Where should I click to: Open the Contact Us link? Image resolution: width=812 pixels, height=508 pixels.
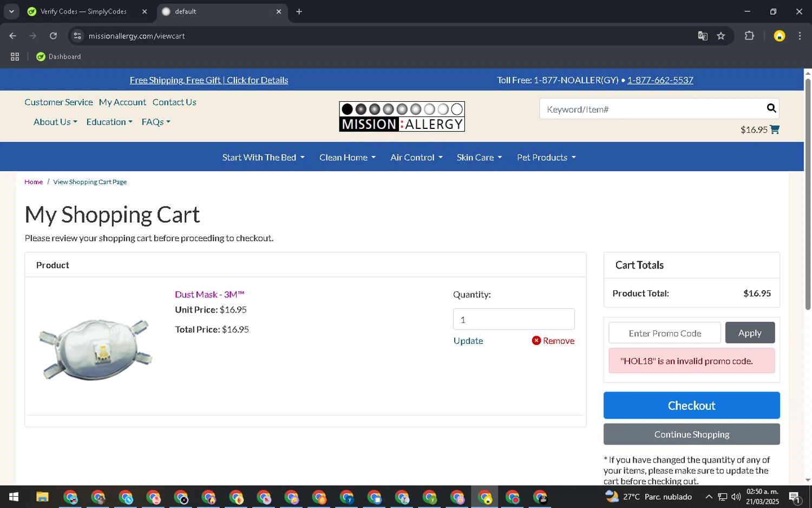coord(174,102)
